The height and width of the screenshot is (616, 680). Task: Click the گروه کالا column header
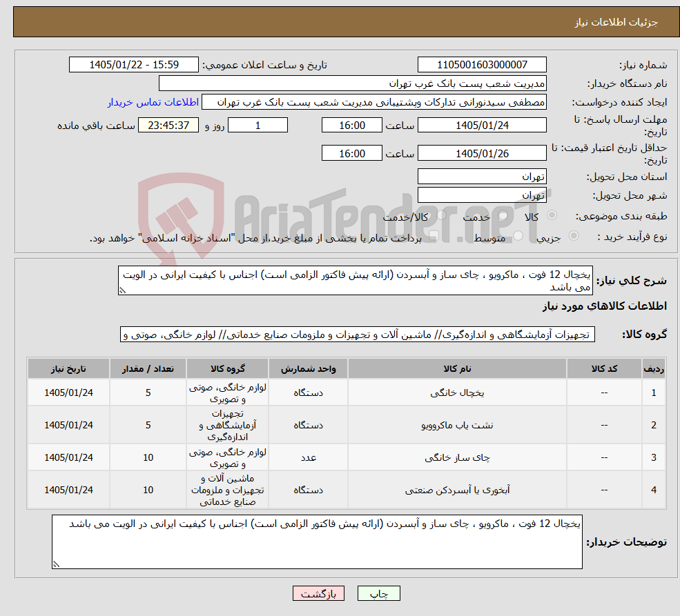tap(228, 368)
